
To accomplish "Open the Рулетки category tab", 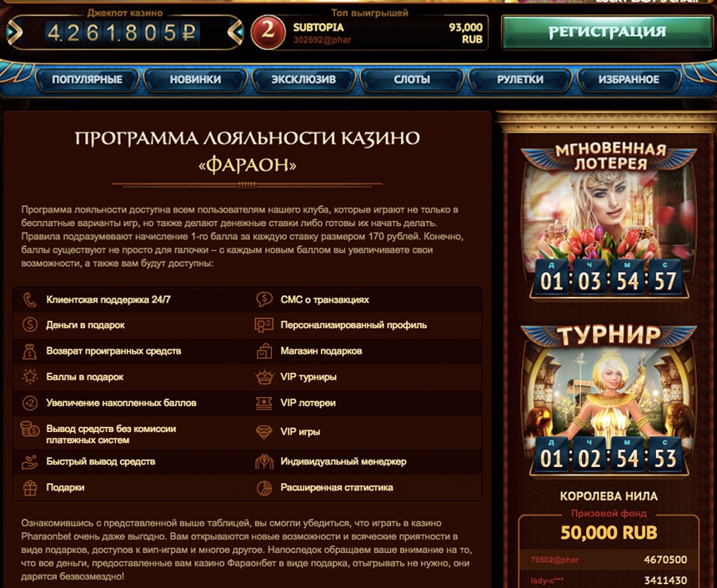I will click(520, 79).
